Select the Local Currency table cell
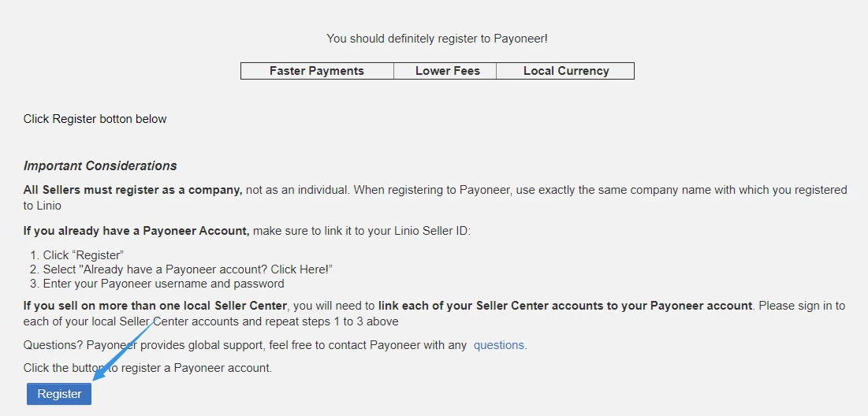 (x=566, y=71)
